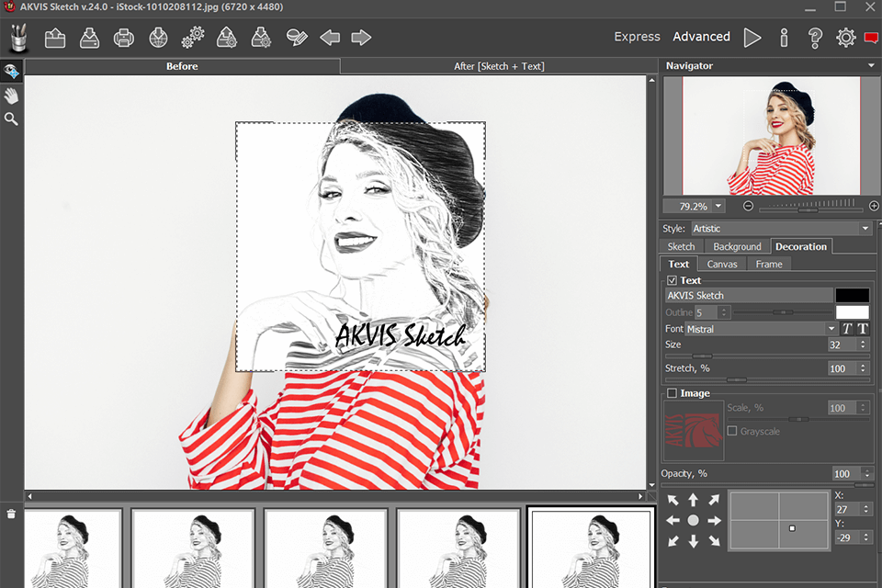Image resolution: width=882 pixels, height=588 pixels.
Task: Select the Decoration tab
Action: click(x=801, y=246)
